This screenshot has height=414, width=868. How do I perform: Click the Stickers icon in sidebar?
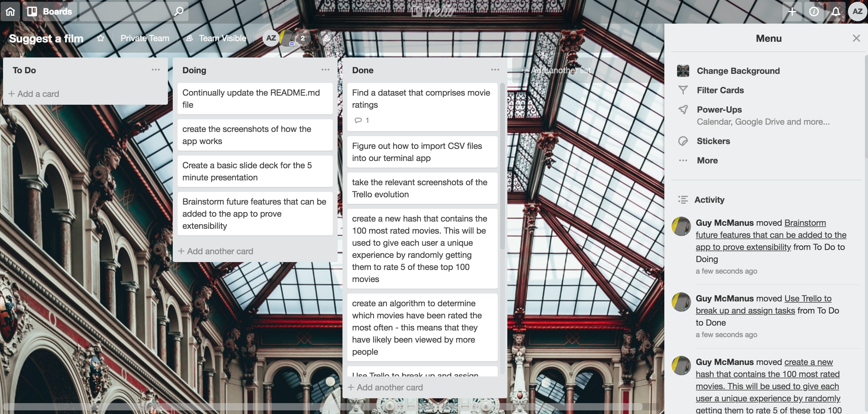683,141
